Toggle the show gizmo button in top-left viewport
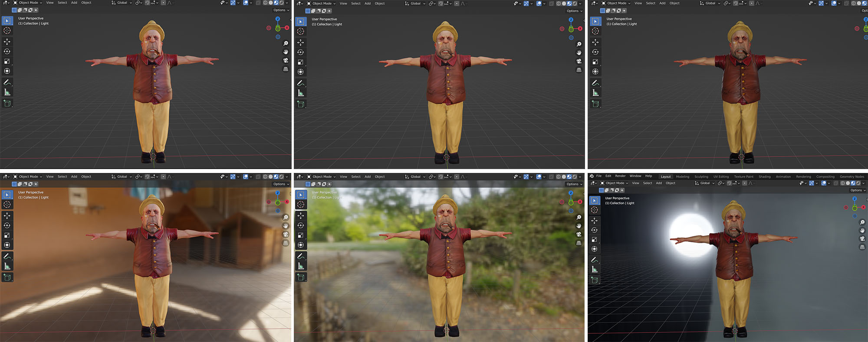Viewport: 868px width, 342px height. (233, 3)
